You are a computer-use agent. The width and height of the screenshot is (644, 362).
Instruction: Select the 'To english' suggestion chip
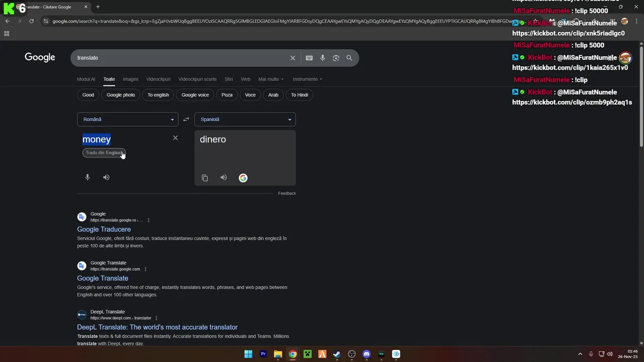158,95
